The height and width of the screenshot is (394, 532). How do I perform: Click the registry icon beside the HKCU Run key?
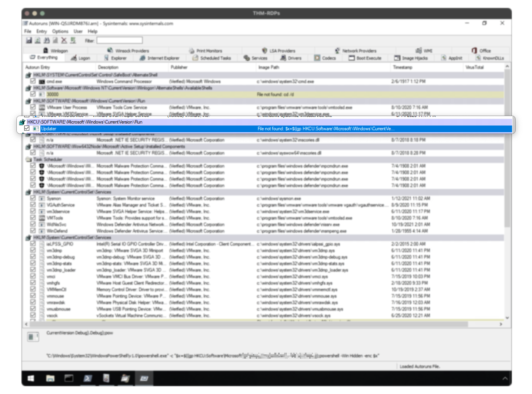pos(22,122)
